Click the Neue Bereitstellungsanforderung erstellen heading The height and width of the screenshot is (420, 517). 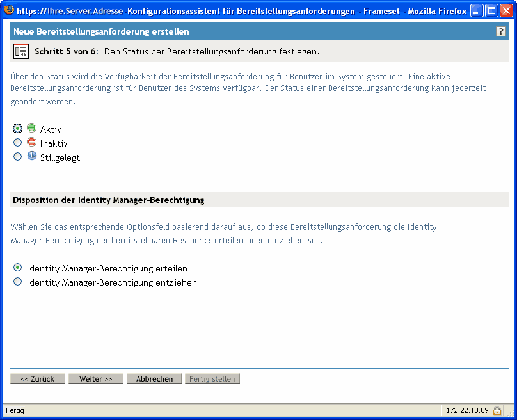[x=101, y=31]
